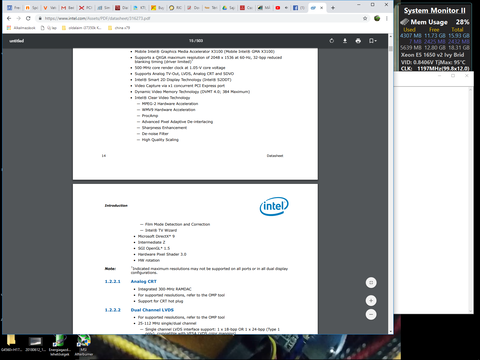Click the 'untitled' PDF title
The height and width of the screenshot is (360, 480).
(17, 41)
